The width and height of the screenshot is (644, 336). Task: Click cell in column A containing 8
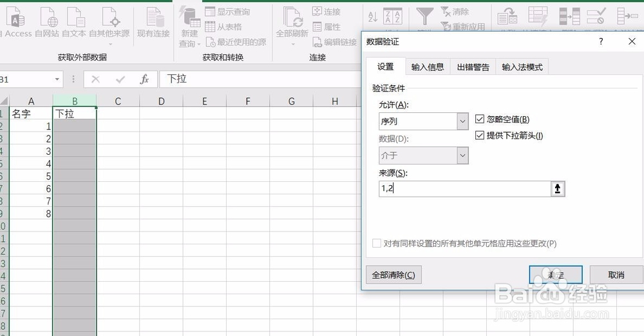[x=31, y=213]
